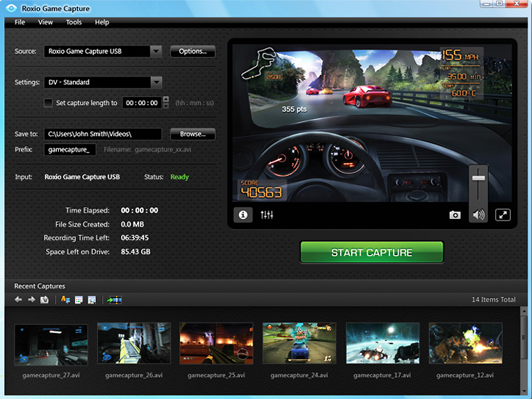Select thumbnail gamecapture_26.avi

coord(134,343)
